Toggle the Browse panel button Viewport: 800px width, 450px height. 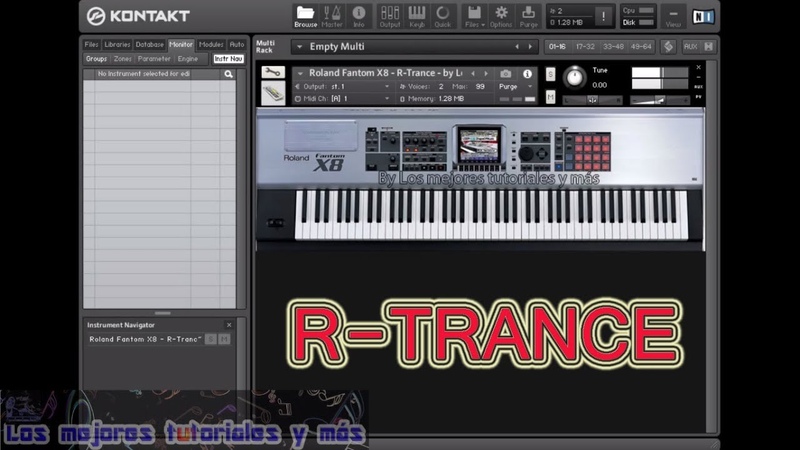point(305,16)
